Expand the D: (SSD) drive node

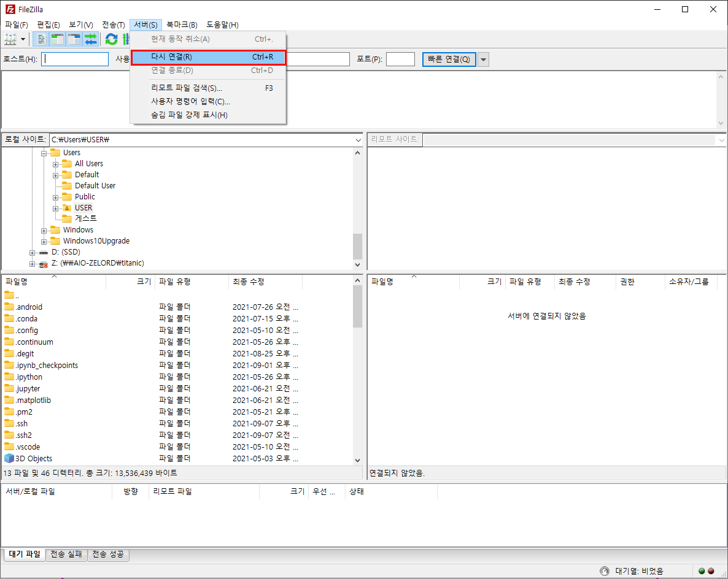point(32,252)
